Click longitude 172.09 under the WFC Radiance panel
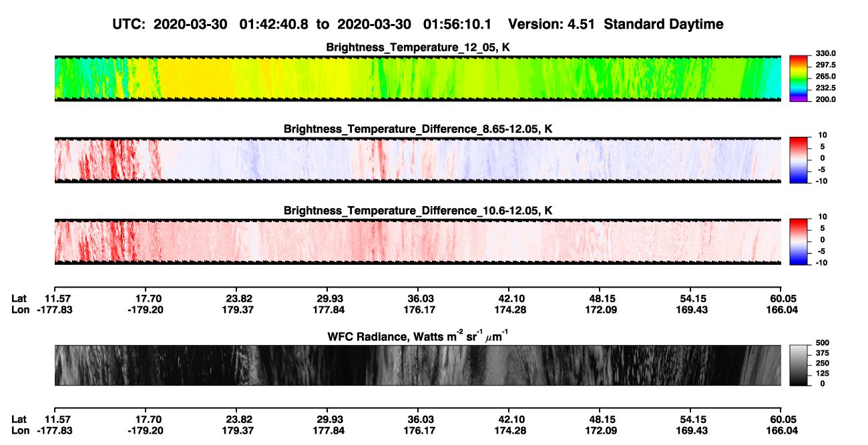868x445 pixels. tap(602, 430)
